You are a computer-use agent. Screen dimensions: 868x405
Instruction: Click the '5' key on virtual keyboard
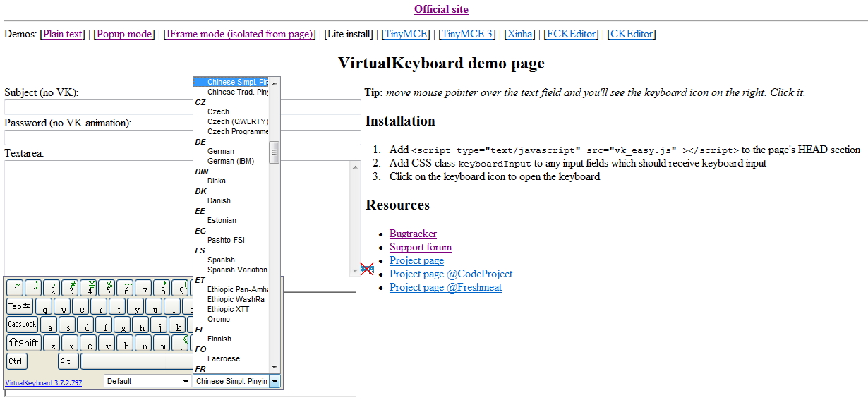tap(107, 288)
